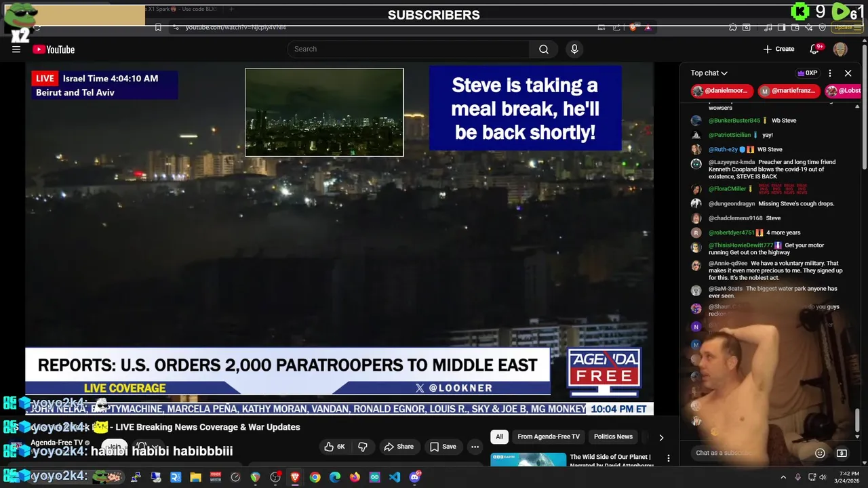Toggle the browser sidebar panel icon
Image resolution: width=868 pixels, height=488 pixels.
pyautogui.click(x=781, y=27)
